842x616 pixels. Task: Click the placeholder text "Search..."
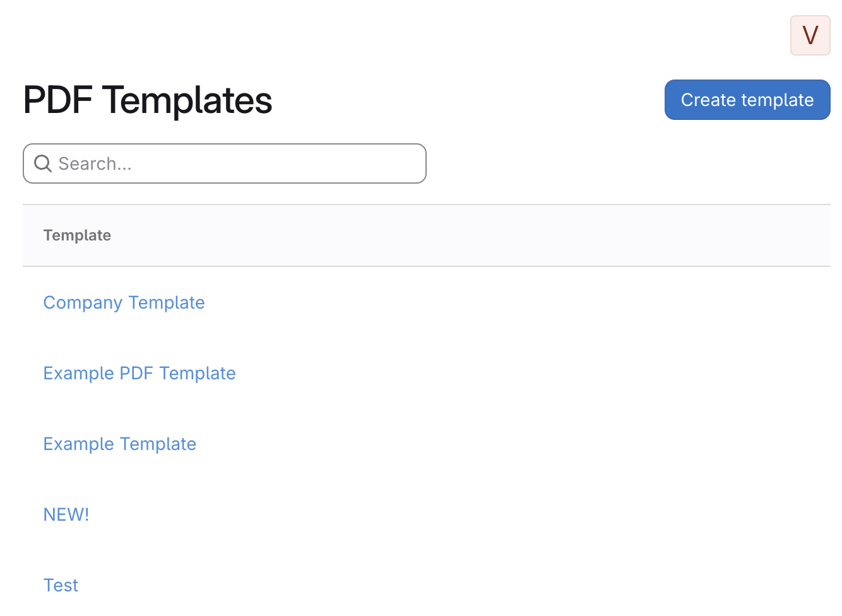point(95,164)
